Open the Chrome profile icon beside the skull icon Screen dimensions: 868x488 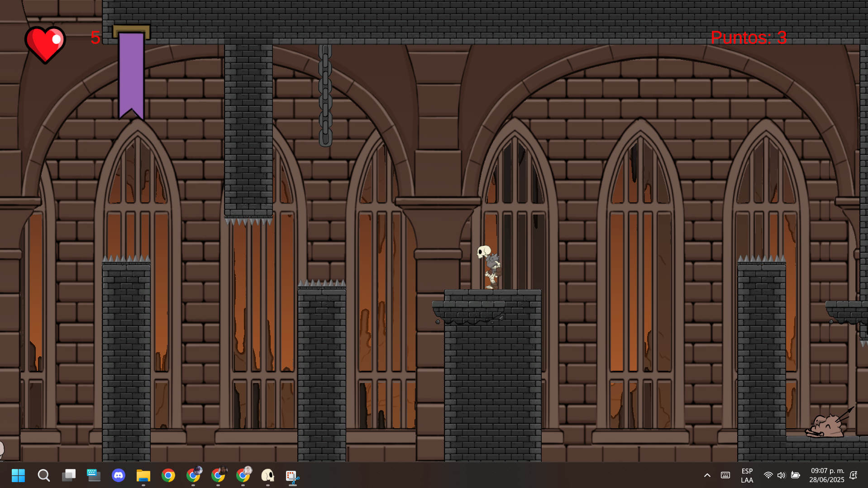click(x=243, y=475)
